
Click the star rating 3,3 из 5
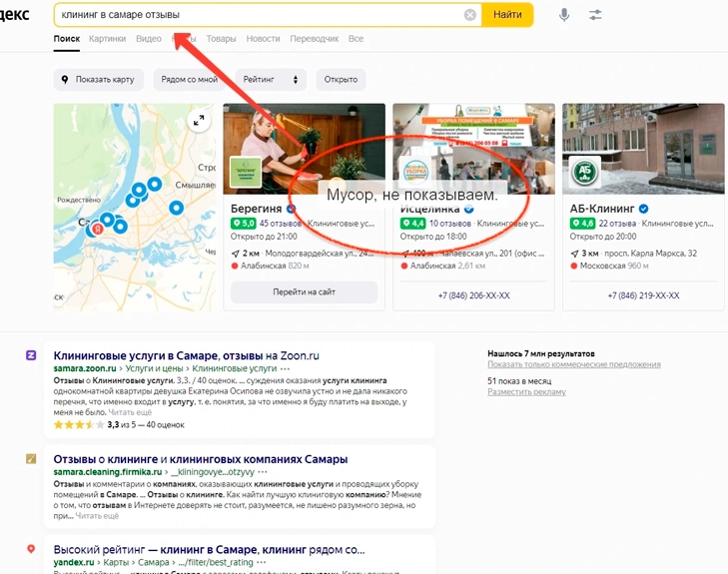click(x=119, y=424)
